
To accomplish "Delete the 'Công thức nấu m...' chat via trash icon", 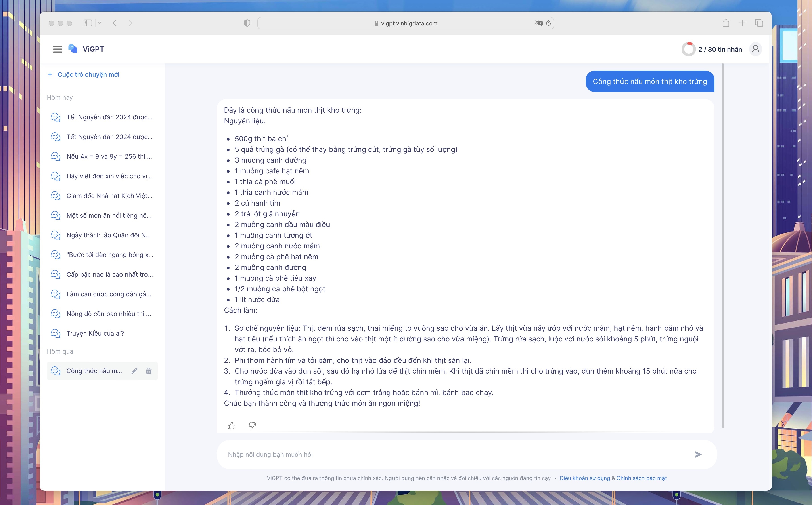I will [149, 371].
